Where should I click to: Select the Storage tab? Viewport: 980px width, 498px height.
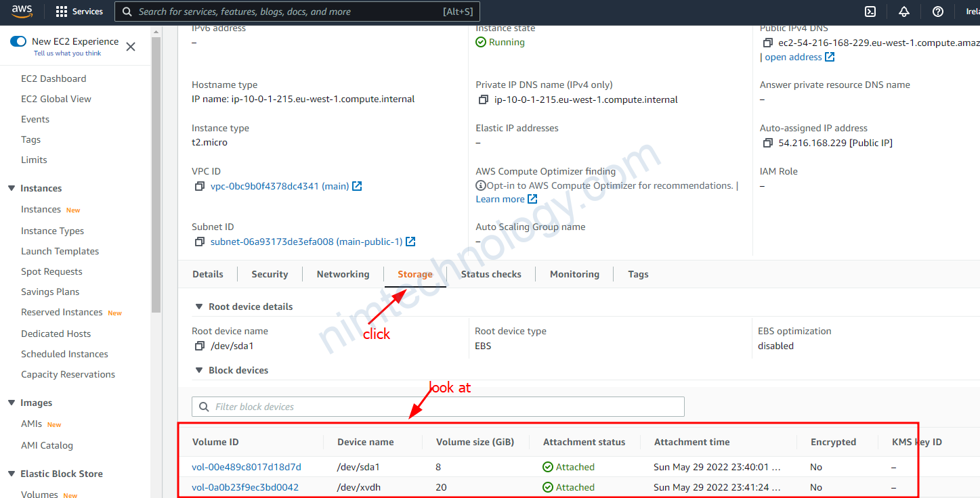click(415, 274)
